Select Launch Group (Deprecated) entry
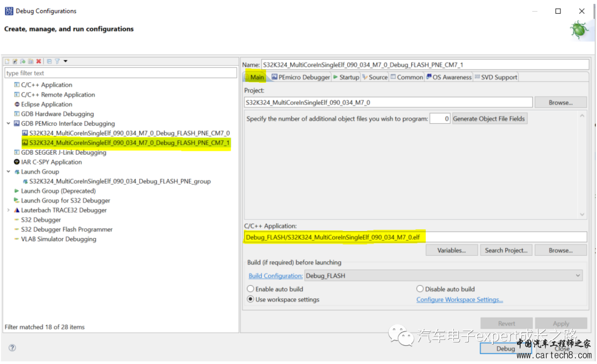 pyautogui.click(x=58, y=191)
